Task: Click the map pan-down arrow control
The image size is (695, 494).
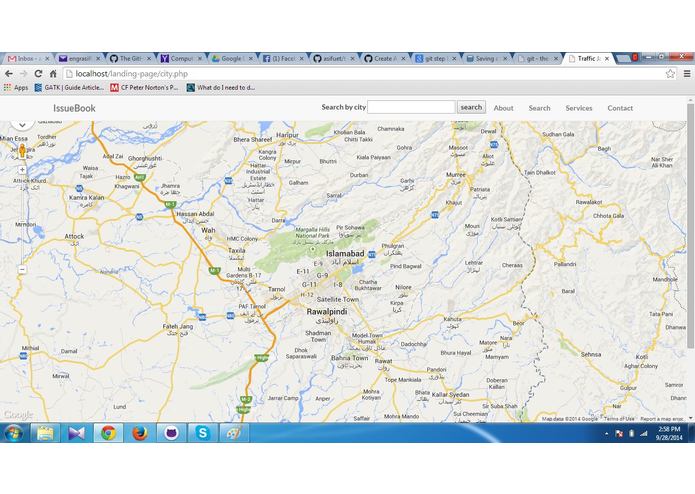Action: click(x=22, y=125)
